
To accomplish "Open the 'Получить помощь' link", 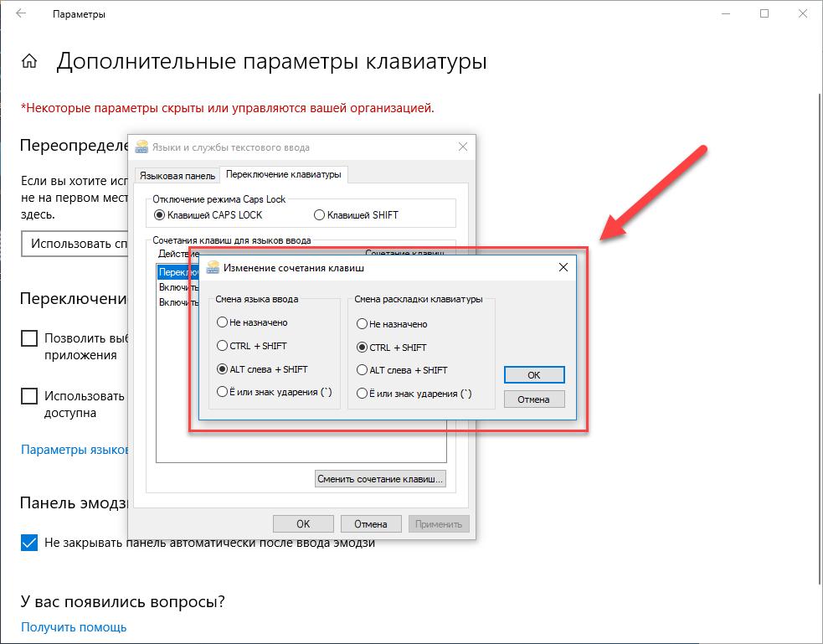I will point(74,627).
